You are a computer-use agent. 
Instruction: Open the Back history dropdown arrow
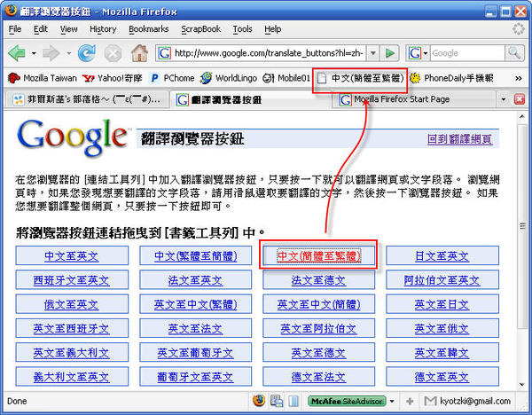coord(34,53)
